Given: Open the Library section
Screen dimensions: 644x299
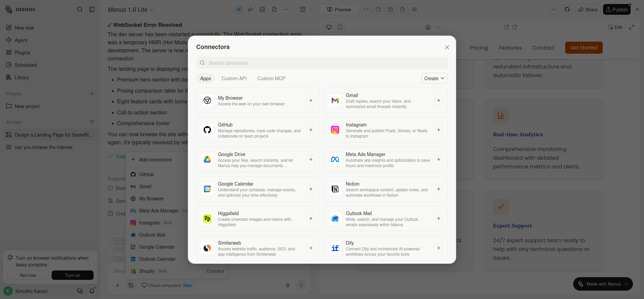Looking at the screenshot, I should (x=50, y=78).
